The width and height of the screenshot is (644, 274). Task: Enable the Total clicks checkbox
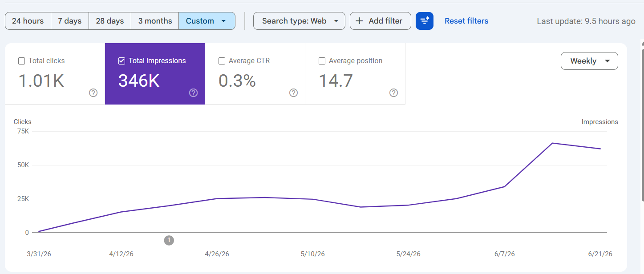coord(21,61)
